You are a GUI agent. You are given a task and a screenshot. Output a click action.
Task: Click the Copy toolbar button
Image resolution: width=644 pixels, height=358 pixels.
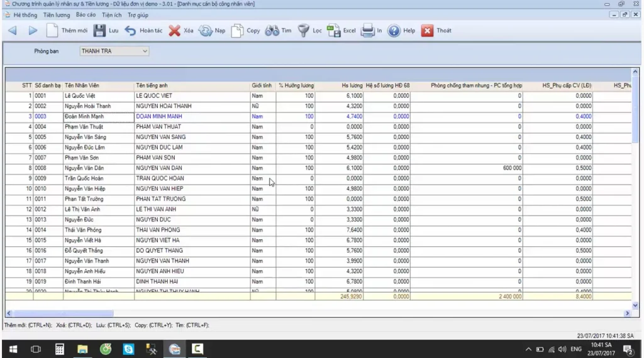point(246,31)
